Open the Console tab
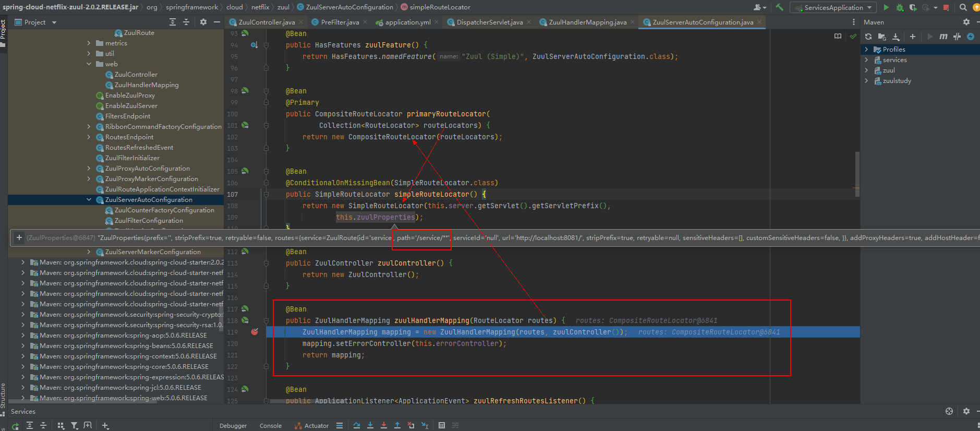980x431 pixels. coord(271,426)
